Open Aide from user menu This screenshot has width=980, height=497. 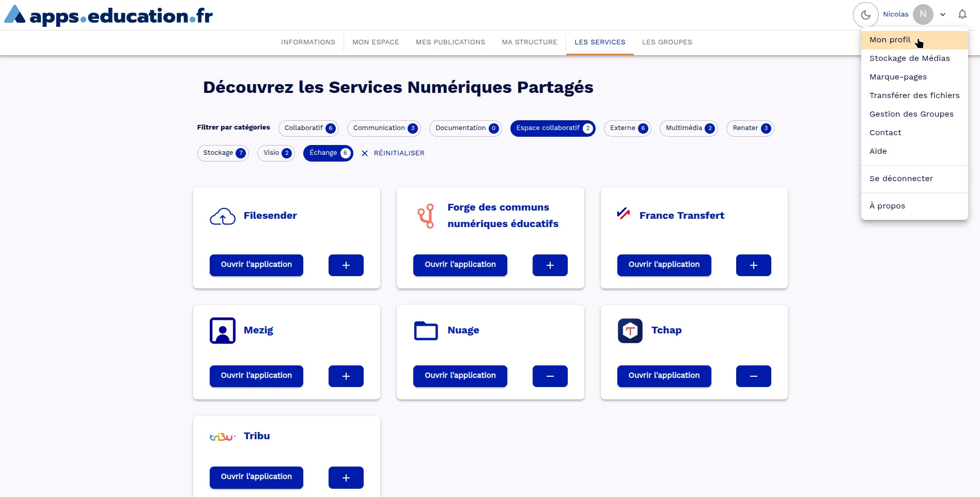(914, 151)
